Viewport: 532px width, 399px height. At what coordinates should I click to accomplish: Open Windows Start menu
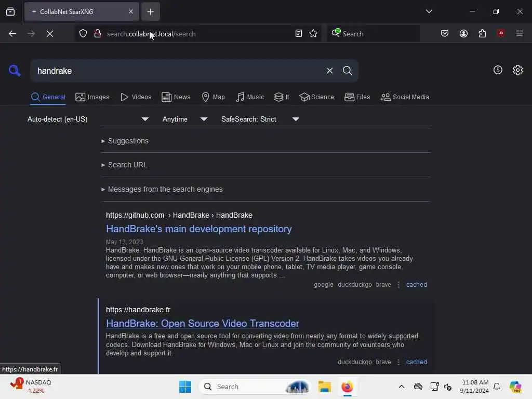[x=185, y=387]
